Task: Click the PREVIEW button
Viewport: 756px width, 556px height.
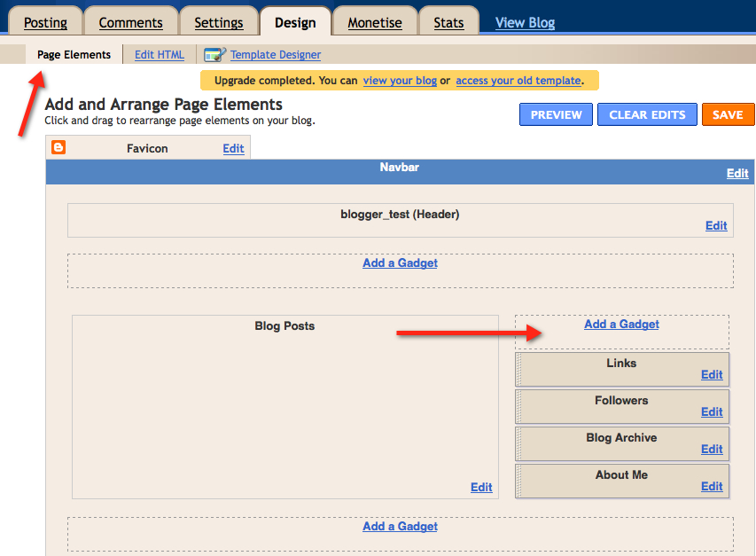Action: (556, 114)
